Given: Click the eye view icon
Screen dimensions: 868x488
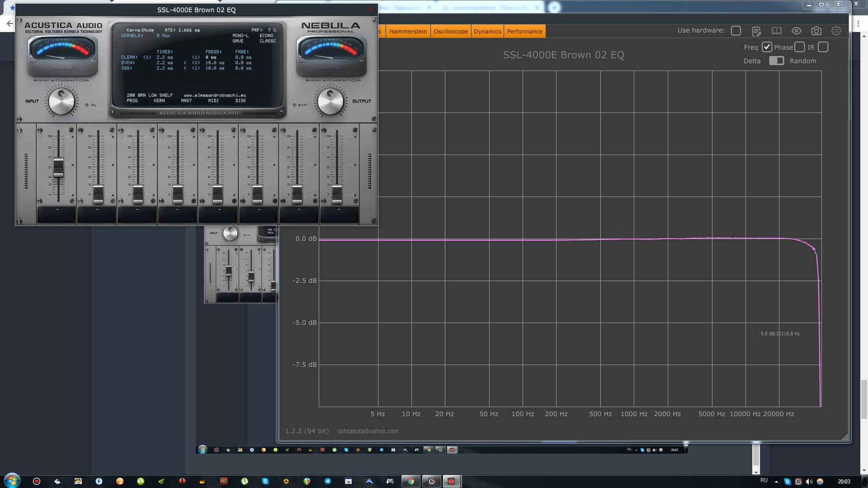Looking at the screenshot, I should 797,31.
